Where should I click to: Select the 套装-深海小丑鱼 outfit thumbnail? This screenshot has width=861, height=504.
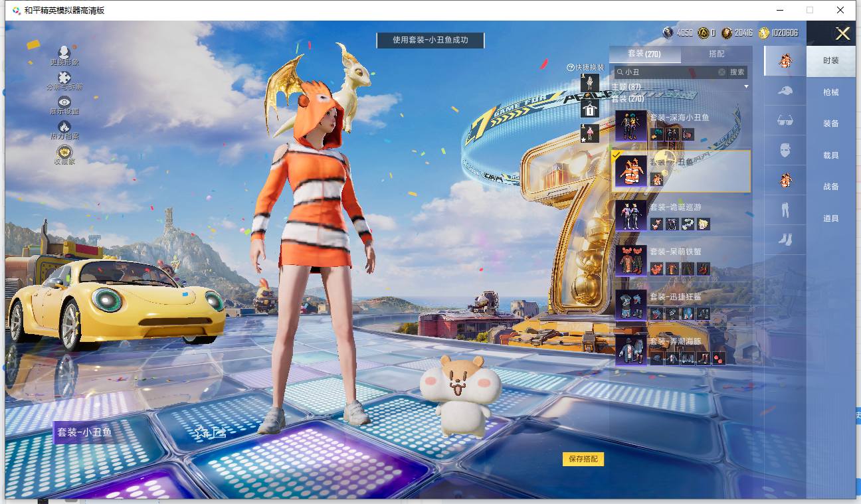click(630, 126)
